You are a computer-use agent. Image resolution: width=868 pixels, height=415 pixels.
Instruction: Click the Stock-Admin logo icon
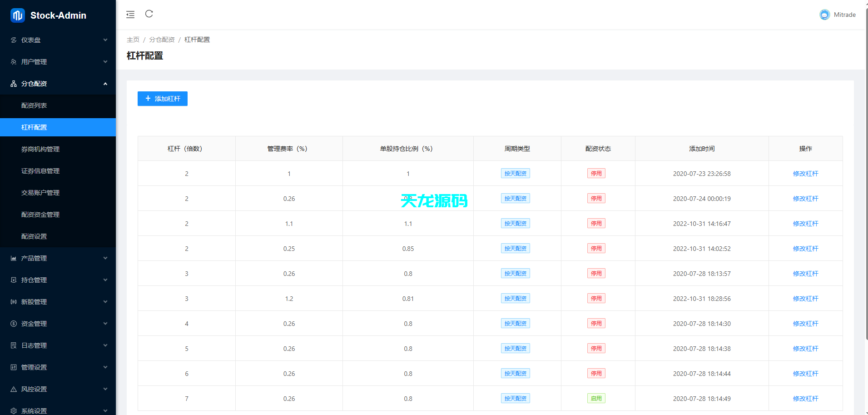click(17, 15)
